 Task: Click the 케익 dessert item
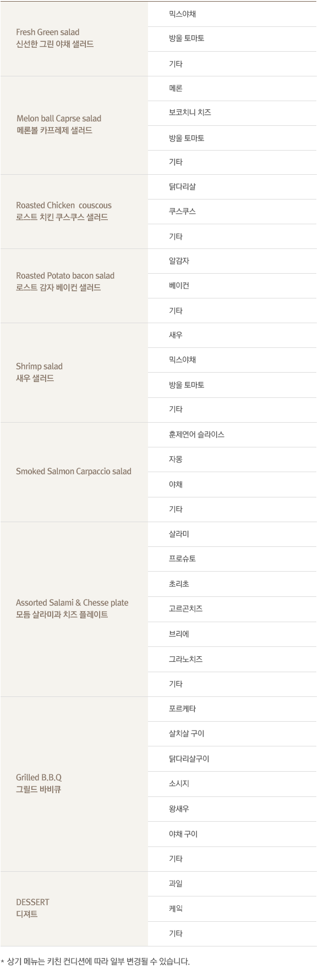click(x=176, y=909)
